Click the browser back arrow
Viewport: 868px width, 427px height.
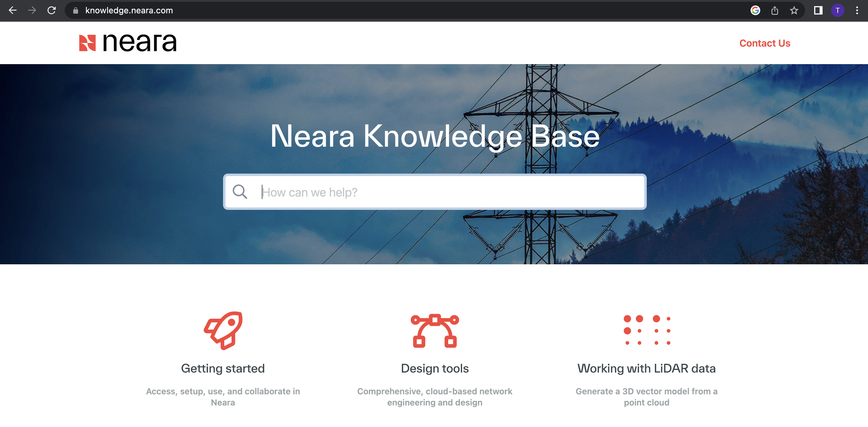12,10
